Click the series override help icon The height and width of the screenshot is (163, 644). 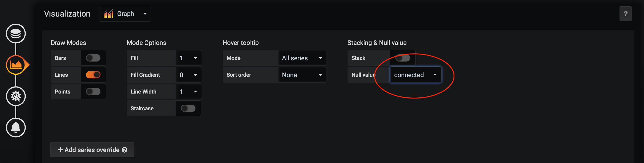click(124, 150)
